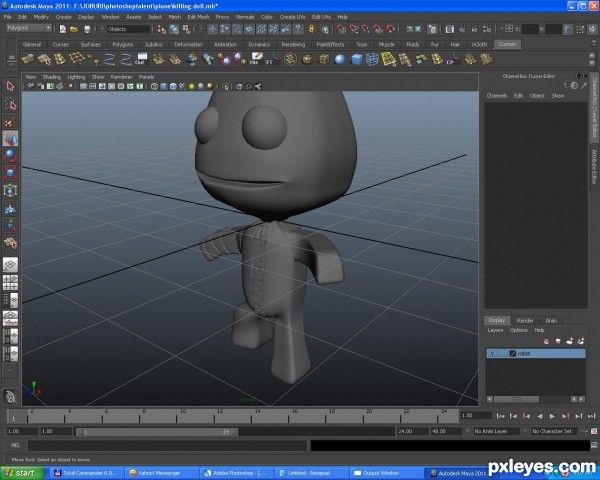The width and height of the screenshot is (600, 480).
Task: Play animation forwards
Action: 552,416
